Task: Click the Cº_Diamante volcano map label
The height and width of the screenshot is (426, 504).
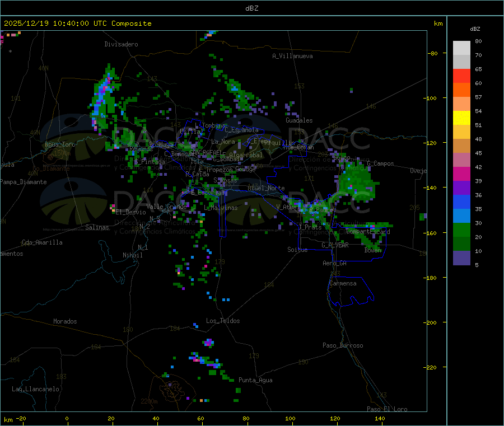Action: [x=51, y=168]
